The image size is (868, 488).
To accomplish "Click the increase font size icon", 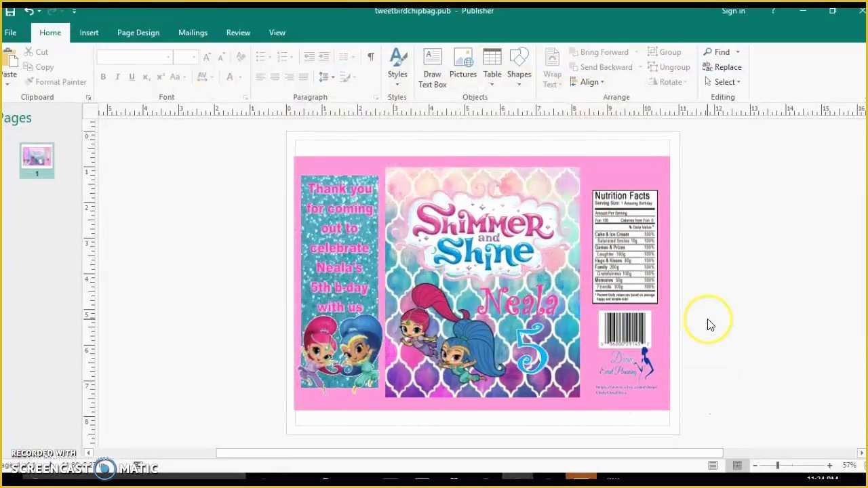I will pos(207,58).
